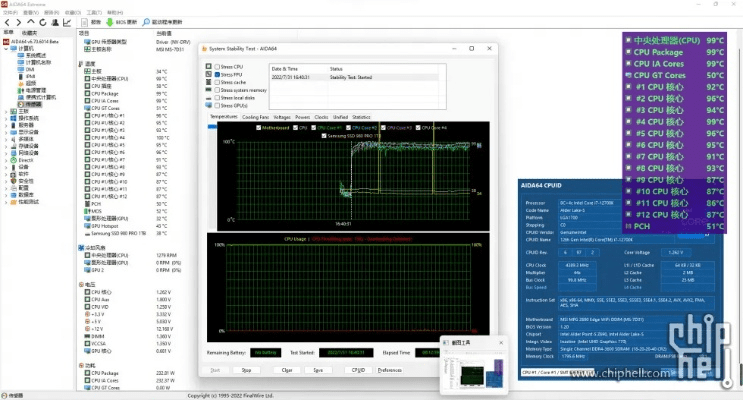Select the 传感器 (Sensor) tree item icon
The image size is (743, 400).
(x=22, y=104)
